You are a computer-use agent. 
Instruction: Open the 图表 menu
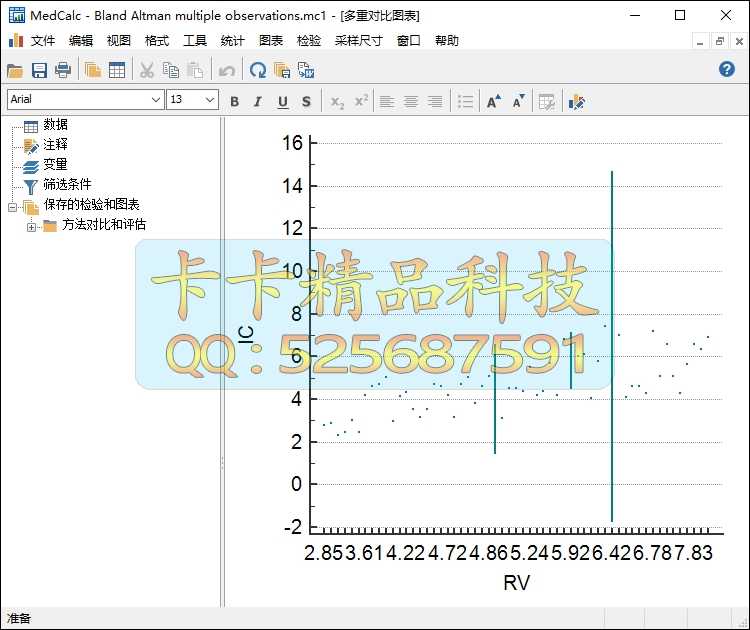(271, 41)
